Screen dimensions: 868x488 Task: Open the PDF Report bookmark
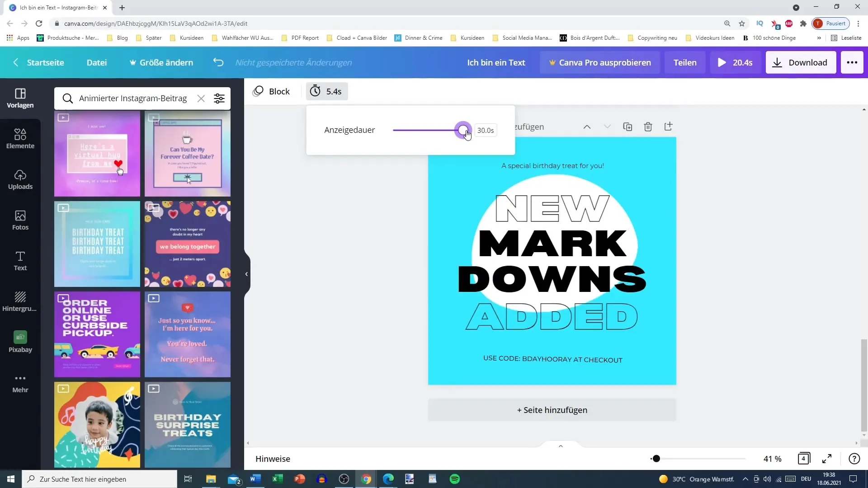tap(300, 38)
